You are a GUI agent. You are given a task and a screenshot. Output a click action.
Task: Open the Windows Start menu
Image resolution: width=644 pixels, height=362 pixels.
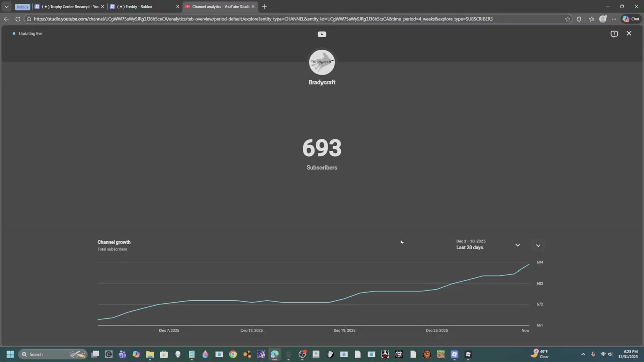[10, 354]
